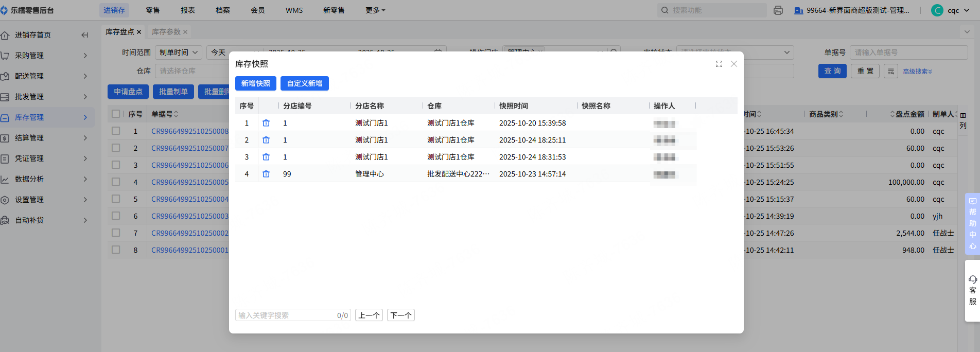
Task: Click the 配送管理 sidebar icon
Action: [x=5, y=76]
